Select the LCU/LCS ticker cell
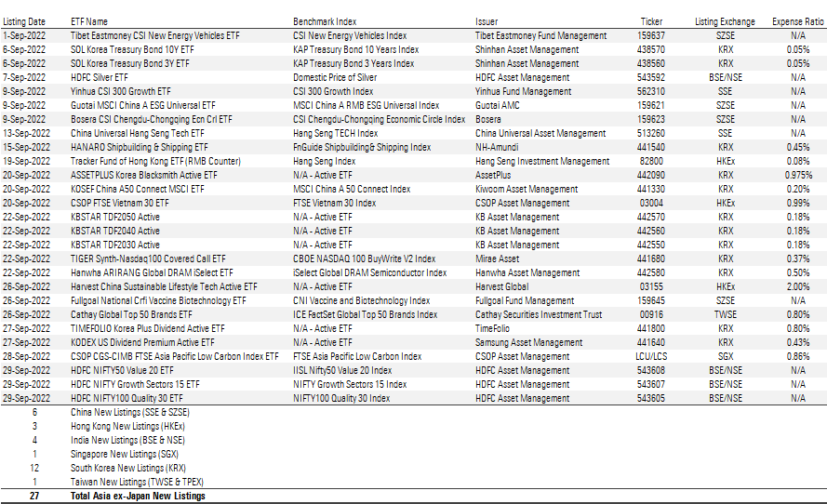This screenshot has height=504, width=827. 651,356
